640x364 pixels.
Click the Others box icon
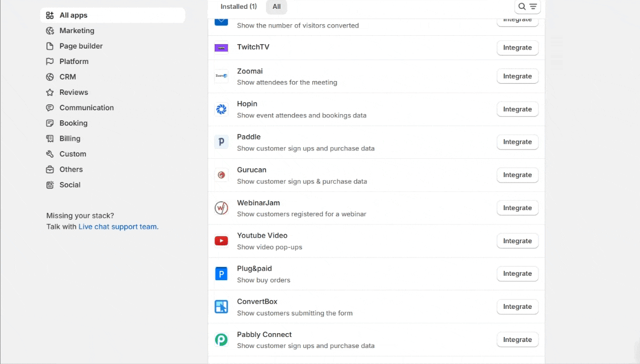click(x=50, y=169)
